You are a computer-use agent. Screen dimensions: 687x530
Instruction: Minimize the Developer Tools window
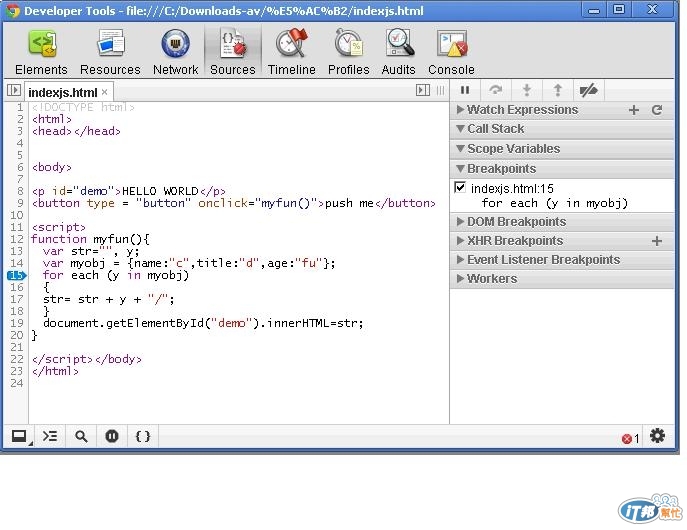[594, 10]
